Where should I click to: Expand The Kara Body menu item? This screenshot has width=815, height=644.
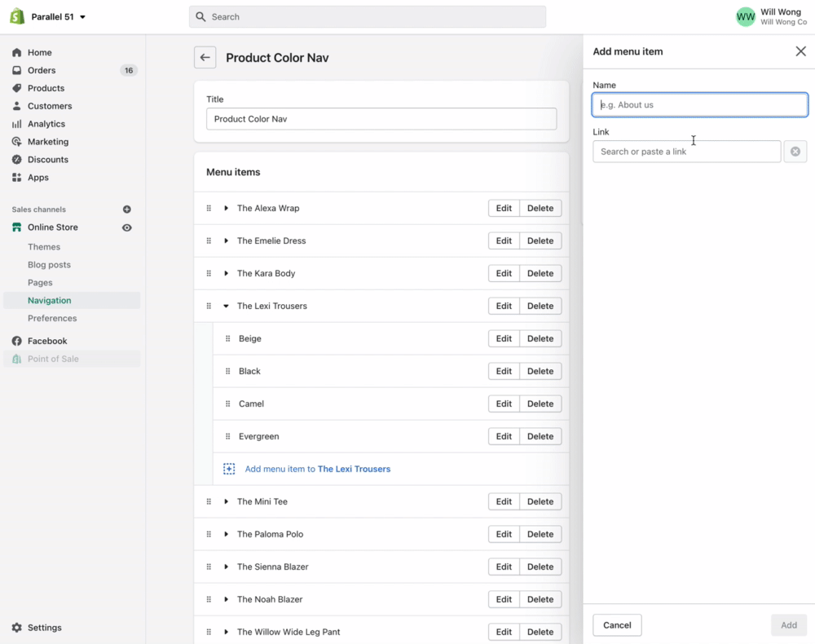pyautogui.click(x=226, y=273)
